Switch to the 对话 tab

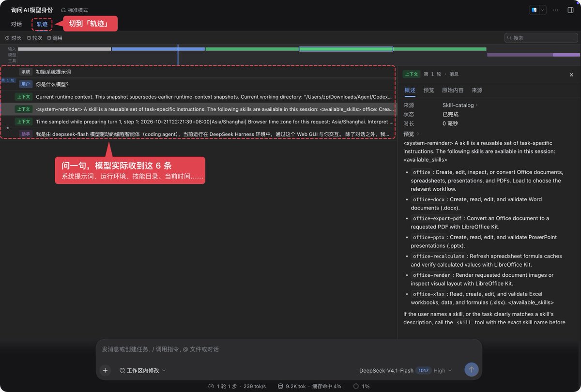pyautogui.click(x=16, y=24)
